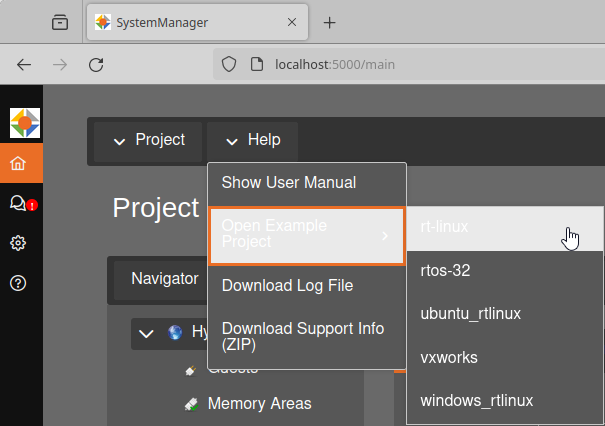This screenshot has height=426, width=605.
Task: Open the messages icon with red alert
Action: pos(22,203)
